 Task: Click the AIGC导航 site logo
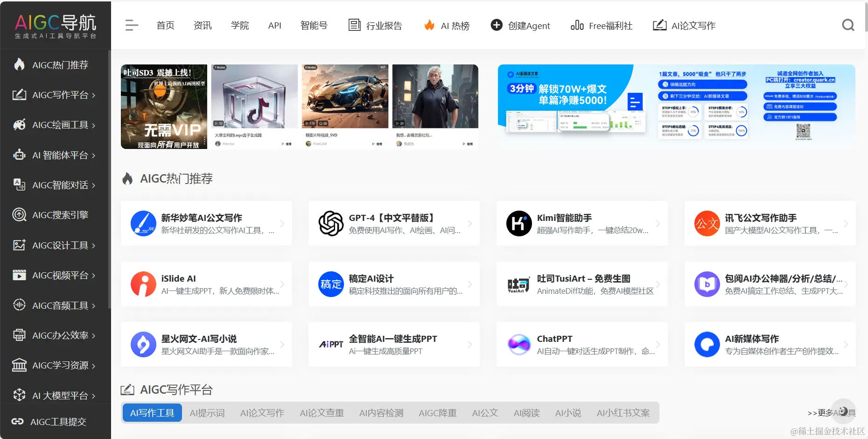[x=56, y=26]
